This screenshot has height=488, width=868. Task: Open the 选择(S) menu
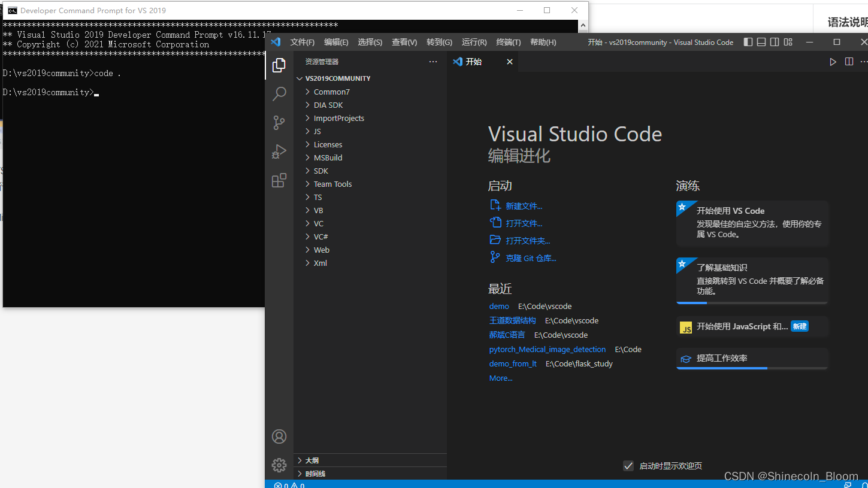point(370,42)
